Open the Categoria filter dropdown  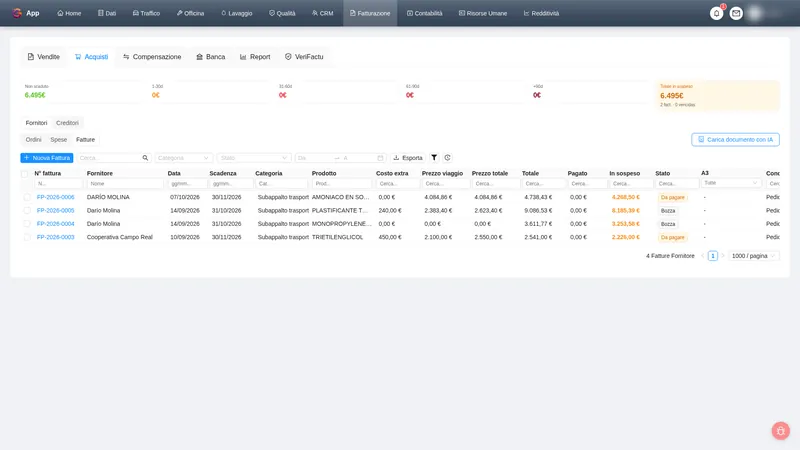click(183, 158)
